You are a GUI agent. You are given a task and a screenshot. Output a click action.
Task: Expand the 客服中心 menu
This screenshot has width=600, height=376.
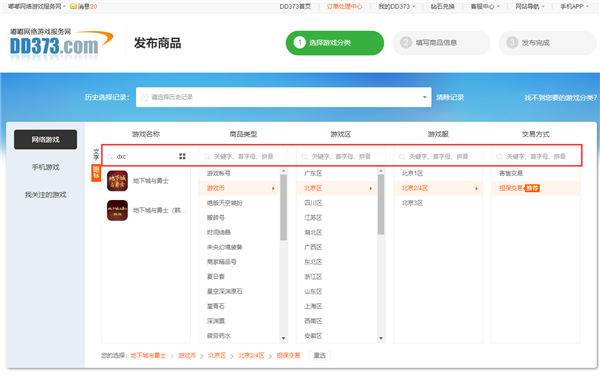[x=485, y=7]
